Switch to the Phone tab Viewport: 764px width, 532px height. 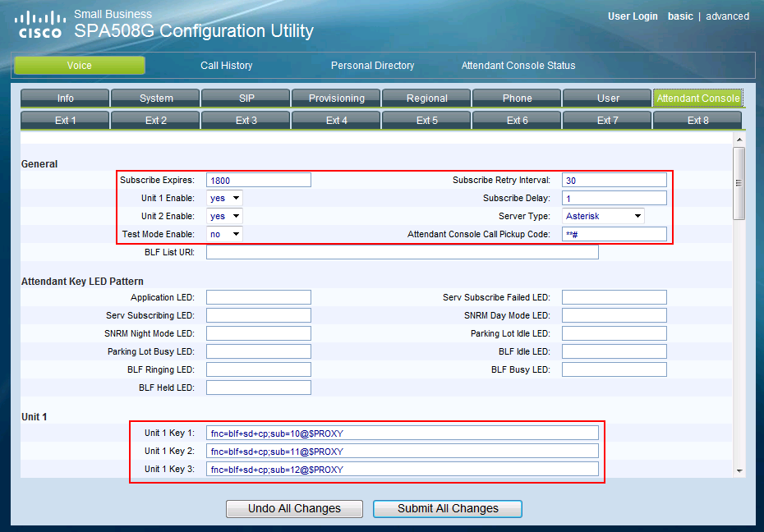(518, 98)
